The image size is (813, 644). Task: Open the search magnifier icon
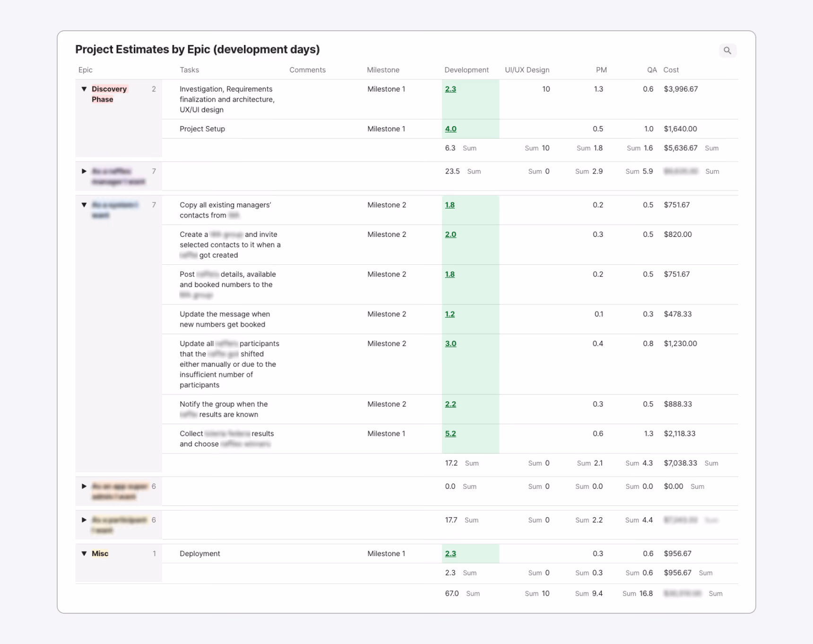[x=727, y=51]
